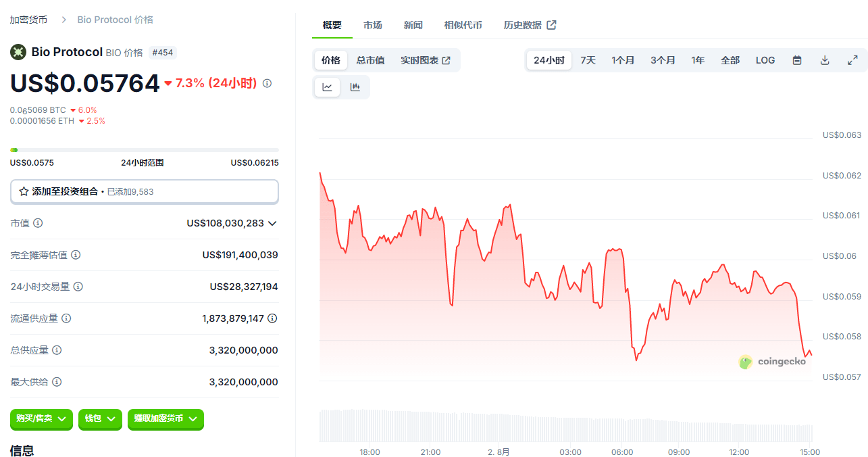Image resolution: width=868 pixels, height=457 pixels.
Task: Click the volume bars under chart
Action: coord(565,426)
